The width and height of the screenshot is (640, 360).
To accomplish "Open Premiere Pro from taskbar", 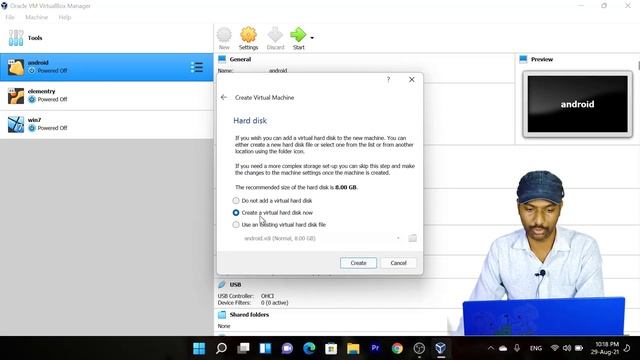I will (375, 348).
